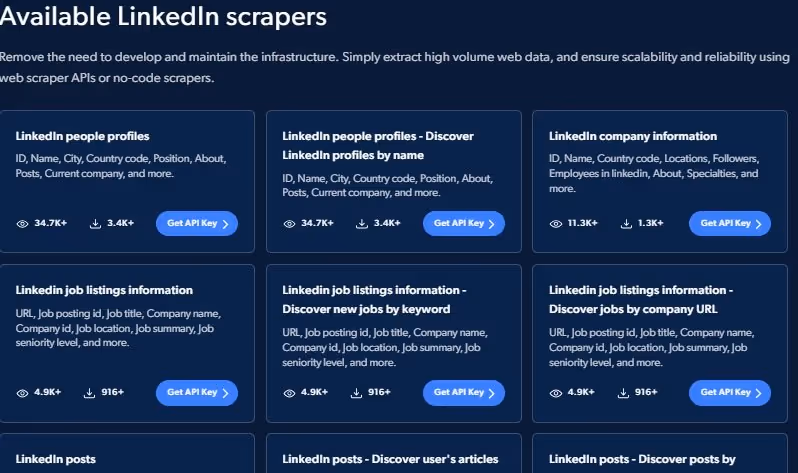Viewport: 798px width, 473px height.
Task: Click eye views icon on Discover new jobs by keyword card
Action: click(289, 393)
